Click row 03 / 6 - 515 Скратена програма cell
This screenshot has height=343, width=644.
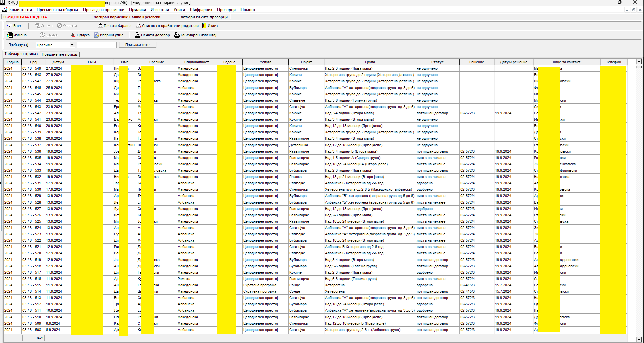[x=265, y=285]
